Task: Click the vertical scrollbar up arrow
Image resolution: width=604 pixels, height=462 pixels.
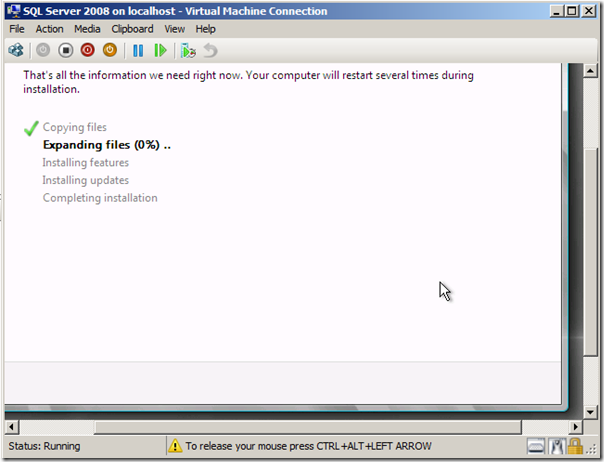Action: pyautogui.click(x=590, y=71)
